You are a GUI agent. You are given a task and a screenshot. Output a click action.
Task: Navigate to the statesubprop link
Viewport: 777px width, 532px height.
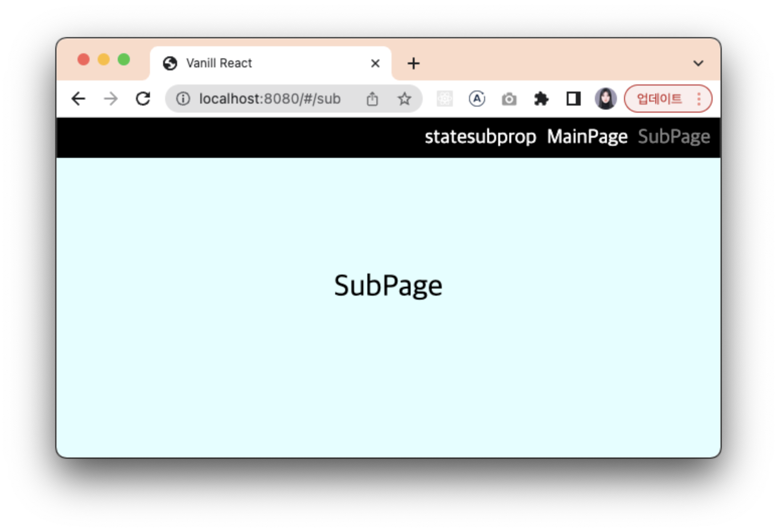480,137
